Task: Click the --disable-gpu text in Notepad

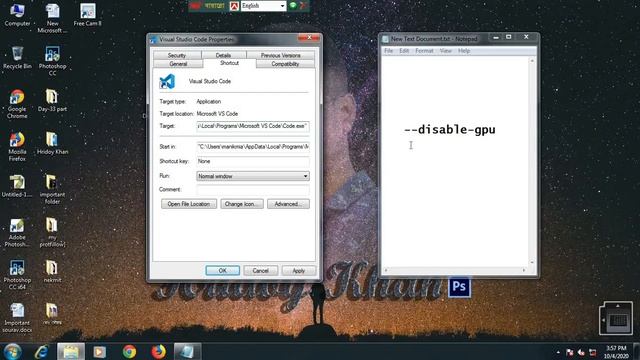Action: [450, 130]
